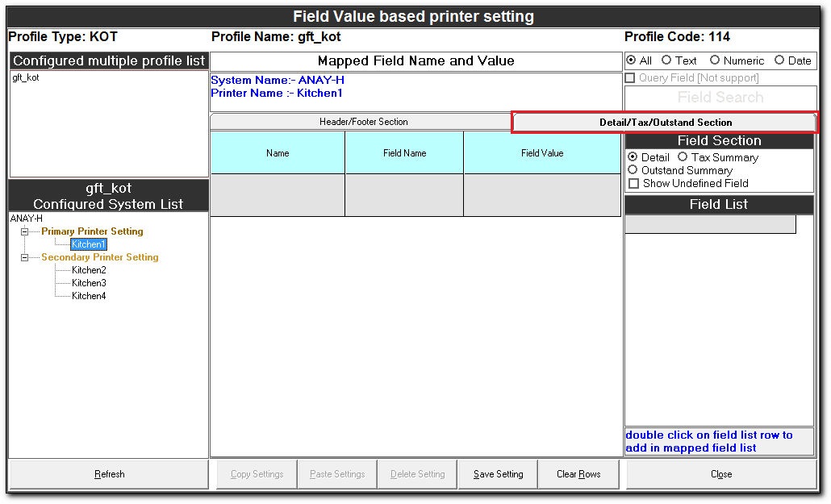This screenshot has width=831, height=504.
Task: Select the Numeric filter radio button
Action: pyautogui.click(x=715, y=60)
